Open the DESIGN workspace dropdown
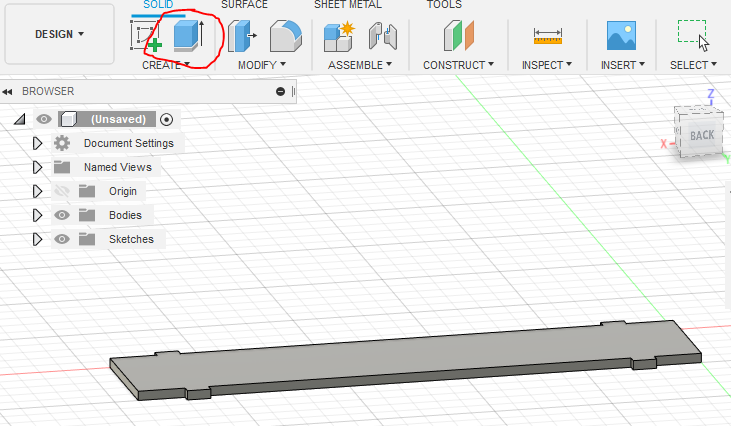731x426 pixels. click(59, 34)
